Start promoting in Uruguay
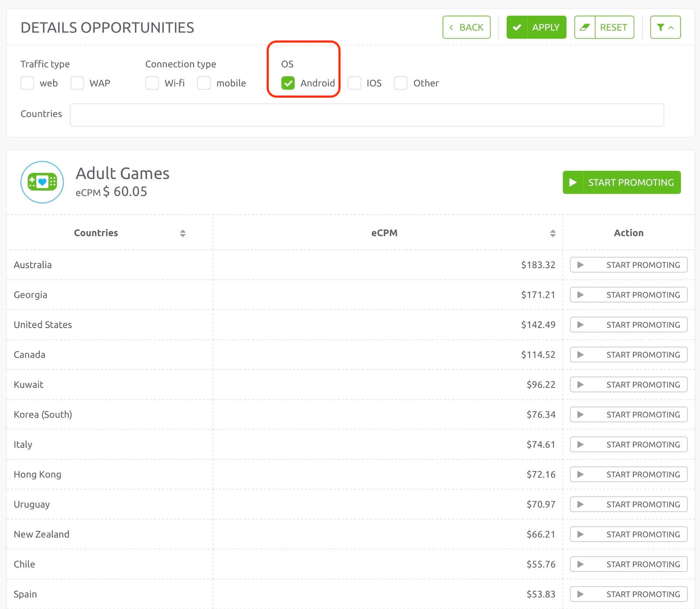 629,505
